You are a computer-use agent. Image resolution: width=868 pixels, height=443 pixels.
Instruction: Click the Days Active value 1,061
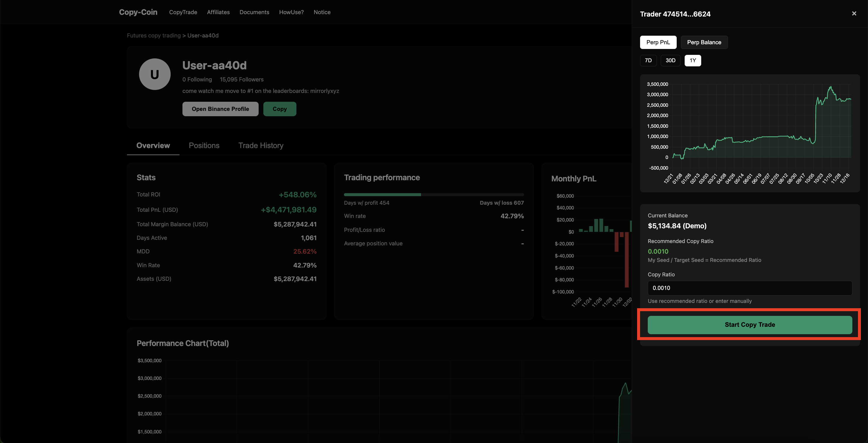(x=309, y=238)
